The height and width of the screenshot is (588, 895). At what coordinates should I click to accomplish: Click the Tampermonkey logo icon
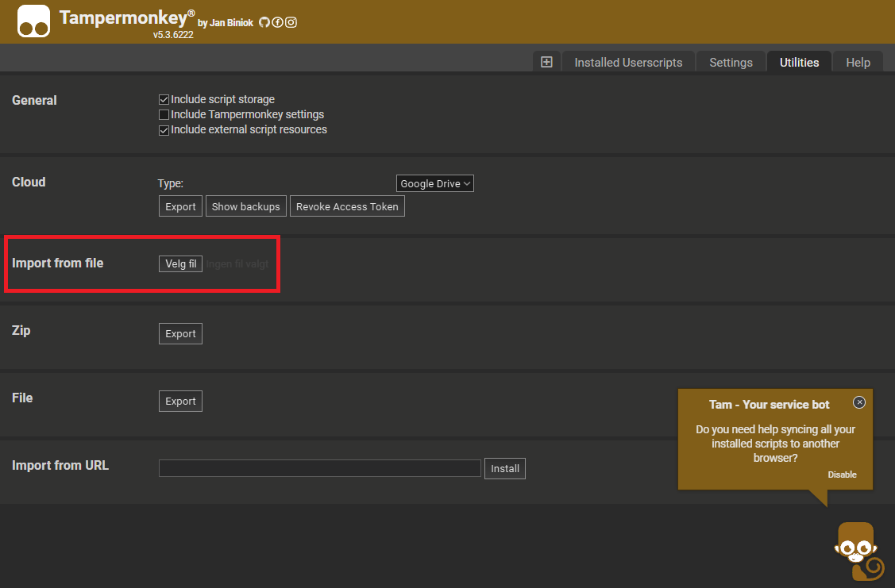point(33,22)
